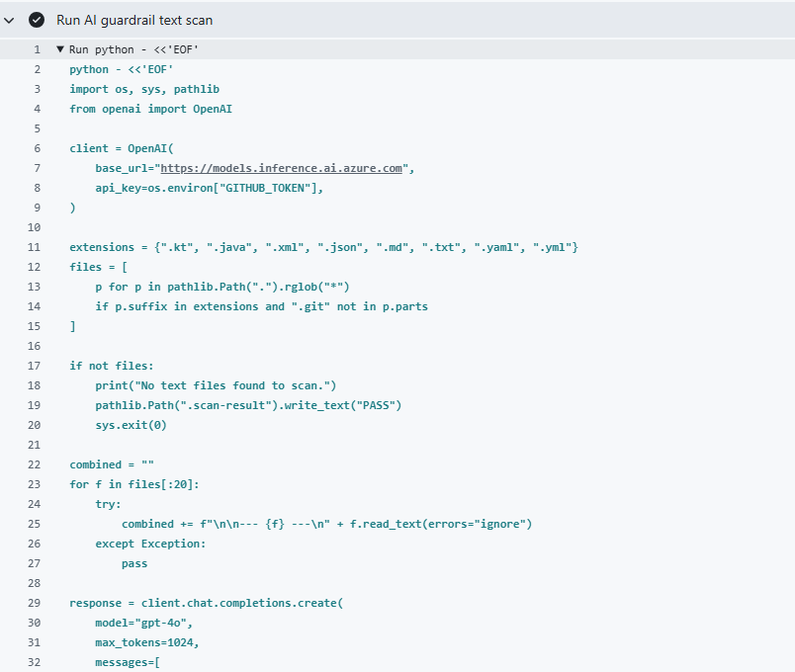The width and height of the screenshot is (795, 672).
Task: Click the api_key GITHUB_TOKEN log line
Action: (209, 188)
